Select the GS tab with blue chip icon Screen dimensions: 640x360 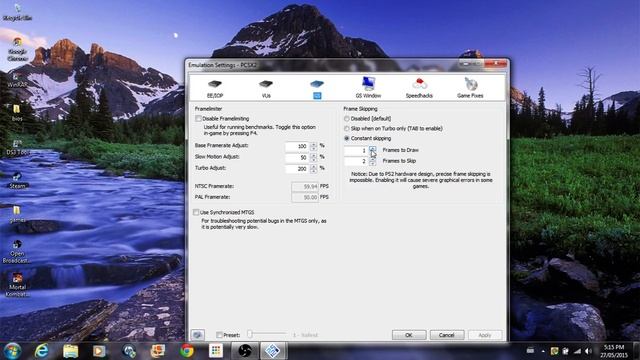click(317, 89)
